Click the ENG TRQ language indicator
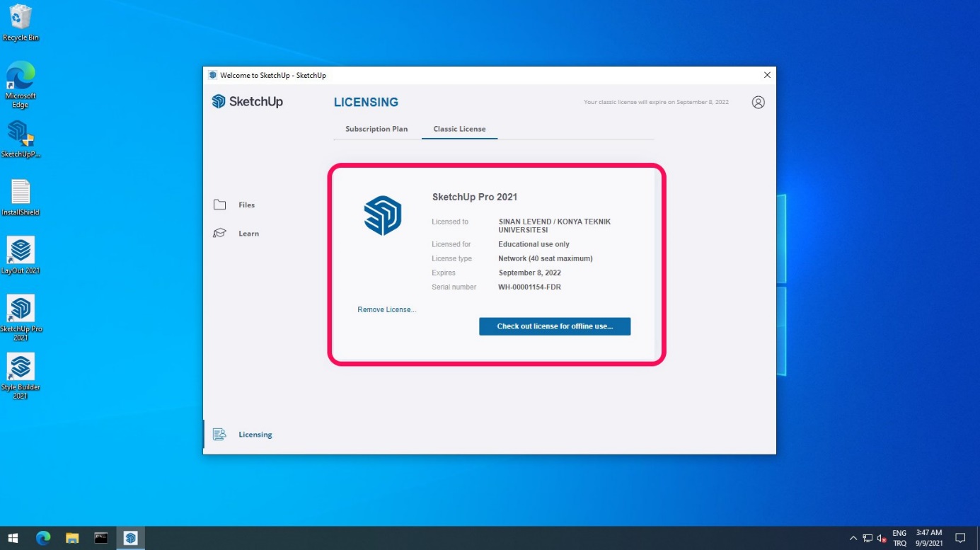This screenshot has height=550, width=980. pos(899,538)
